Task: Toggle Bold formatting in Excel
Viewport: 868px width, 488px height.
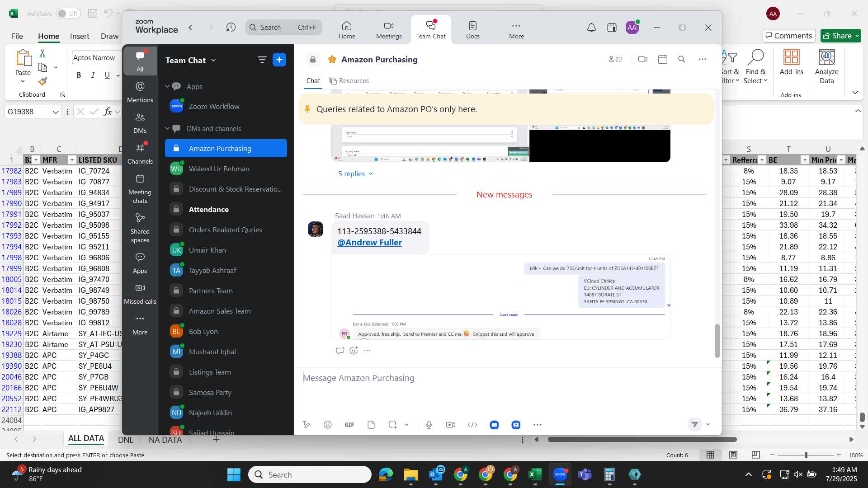Action: tap(79, 75)
